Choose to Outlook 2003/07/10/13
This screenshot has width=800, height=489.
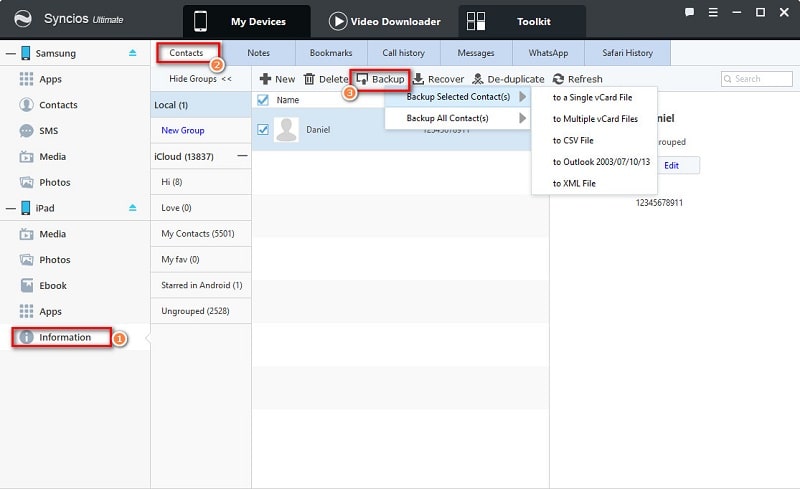tap(594, 162)
